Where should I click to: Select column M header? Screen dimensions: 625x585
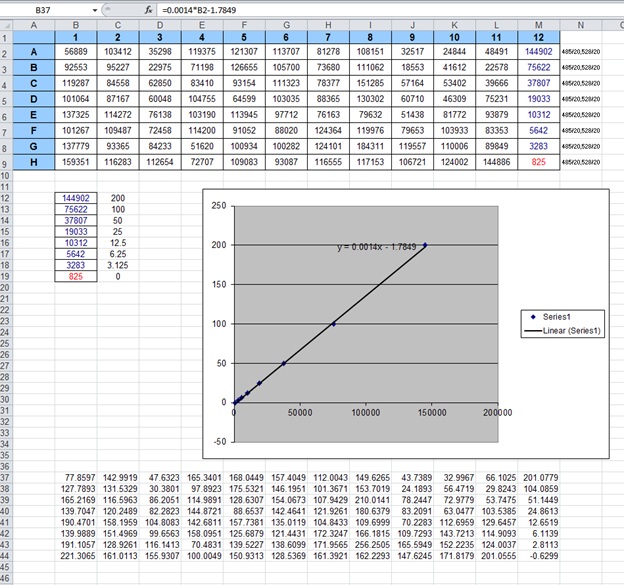pyautogui.click(x=538, y=22)
